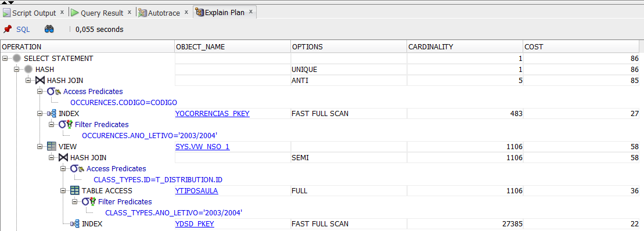
Task: Click the TABLE ACCESS table icon
Action: point(75,191)
